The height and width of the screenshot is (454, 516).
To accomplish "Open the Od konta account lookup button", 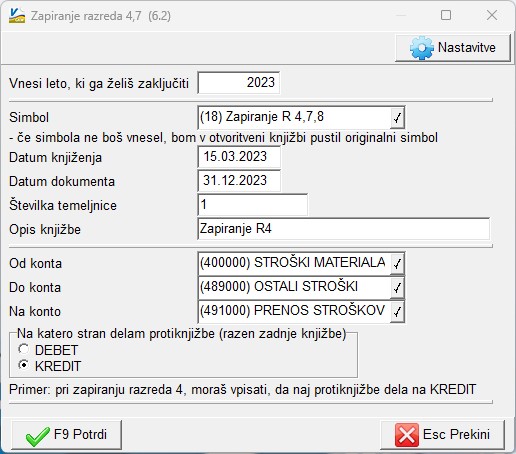I will click(397, 264).
